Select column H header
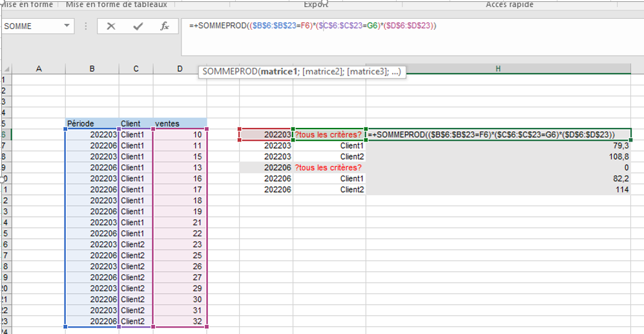Viewport: 644px width, 334px height. (x=498, y=69)
